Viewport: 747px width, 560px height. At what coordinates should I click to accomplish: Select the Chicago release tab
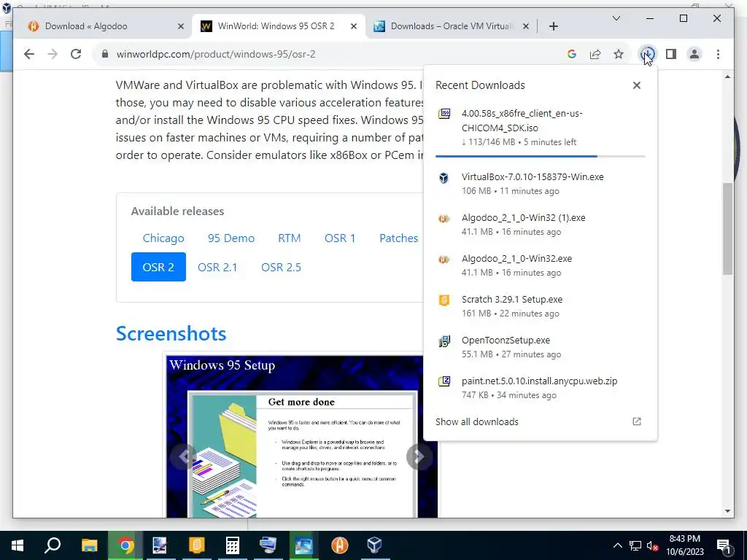click(x=163, y=238)
